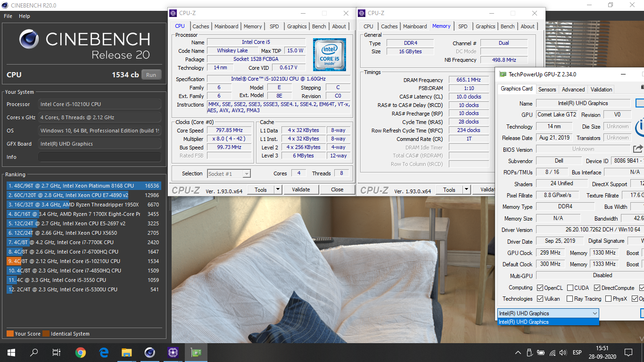Click the taskbar clock showing 15:51
Screen dimensions: 644x362
click(x=602, y=348)
